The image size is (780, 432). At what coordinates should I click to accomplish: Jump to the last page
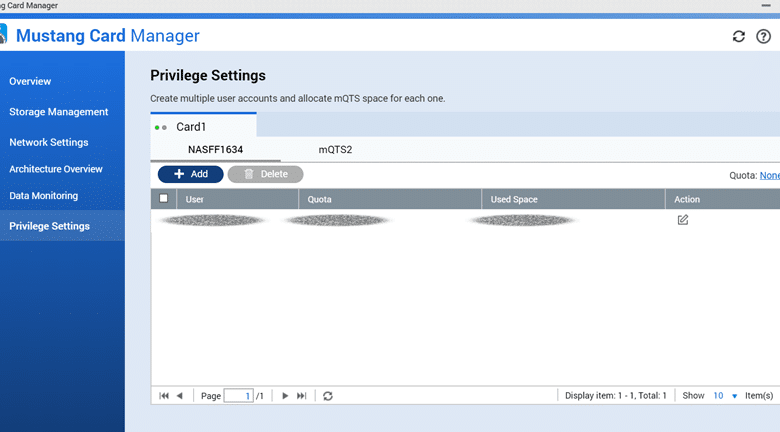click(x=301, y=396)
